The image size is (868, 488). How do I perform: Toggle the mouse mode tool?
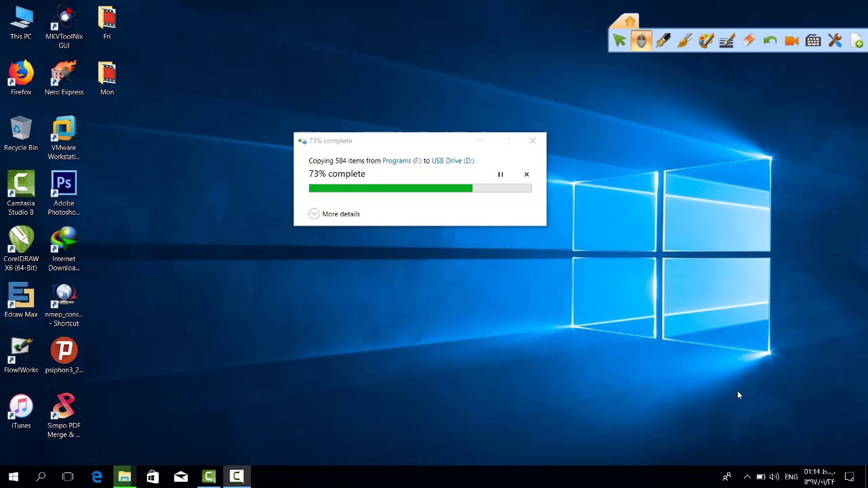coord(642,41)
